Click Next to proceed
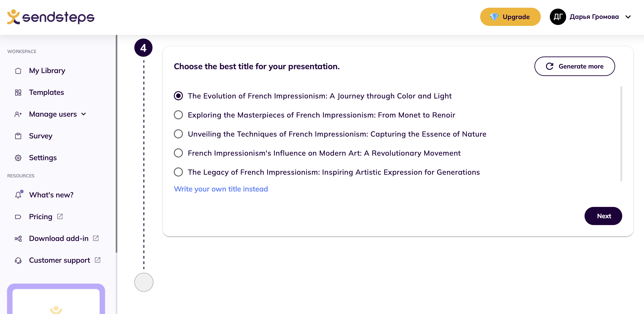The width and height of the screenshot is (644, 314). (604, 216)
